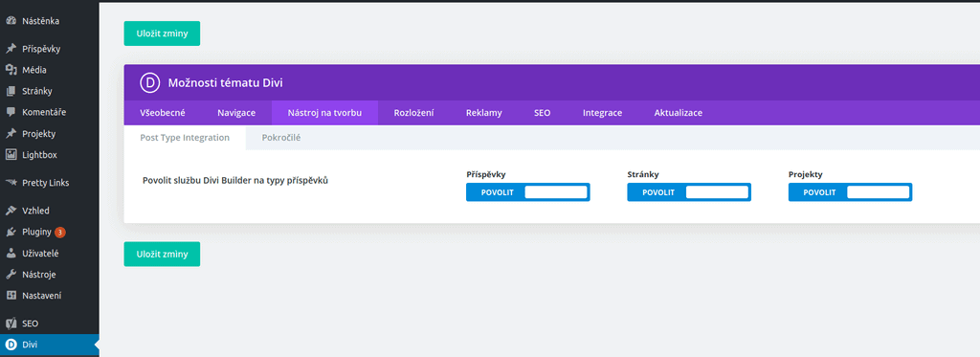
Task: Click the Povolit službu Divi Builder label
Action: click(x=235, y=181)
